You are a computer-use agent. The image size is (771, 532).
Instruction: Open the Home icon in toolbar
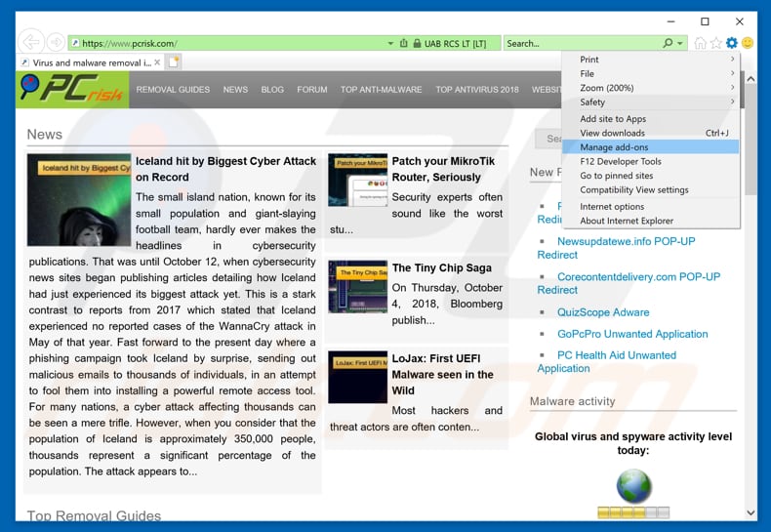700,43
